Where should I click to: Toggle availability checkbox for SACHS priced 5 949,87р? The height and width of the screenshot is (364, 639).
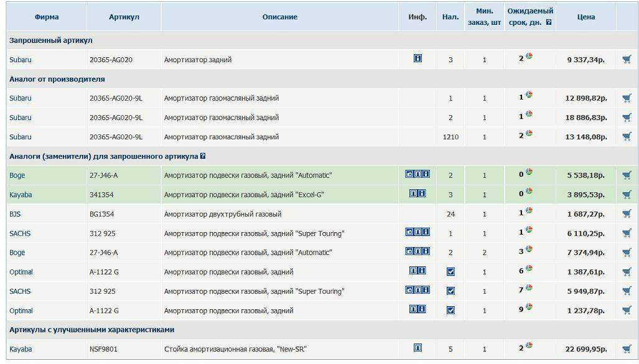[450, 291]
